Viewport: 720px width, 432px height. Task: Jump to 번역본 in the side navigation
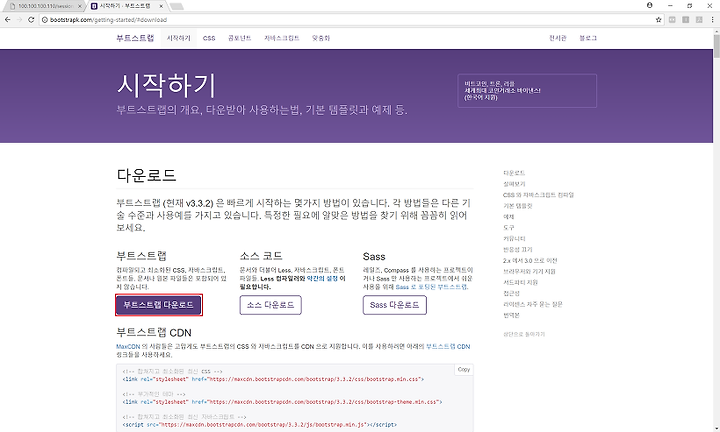pos(511,315)
